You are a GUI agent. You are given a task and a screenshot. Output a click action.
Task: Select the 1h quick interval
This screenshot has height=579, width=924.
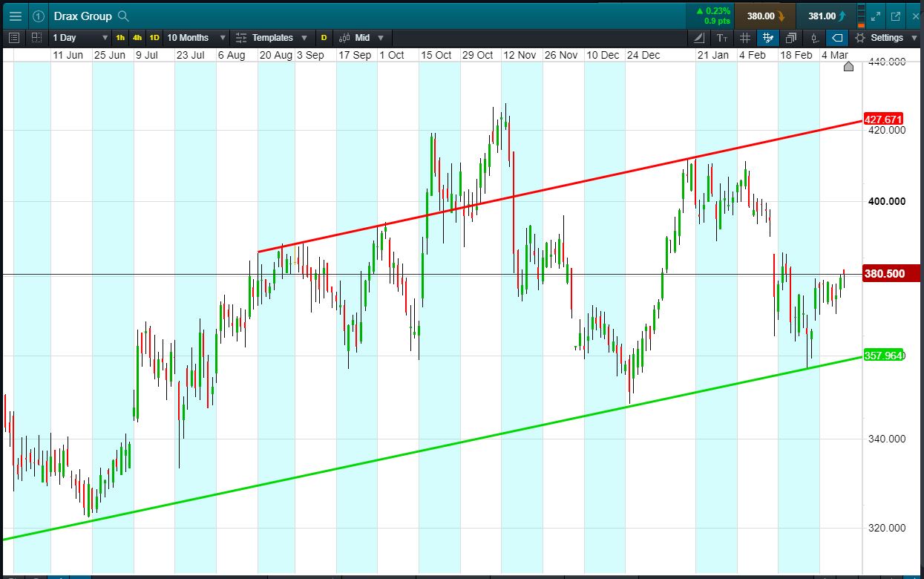tap(120, 37)
